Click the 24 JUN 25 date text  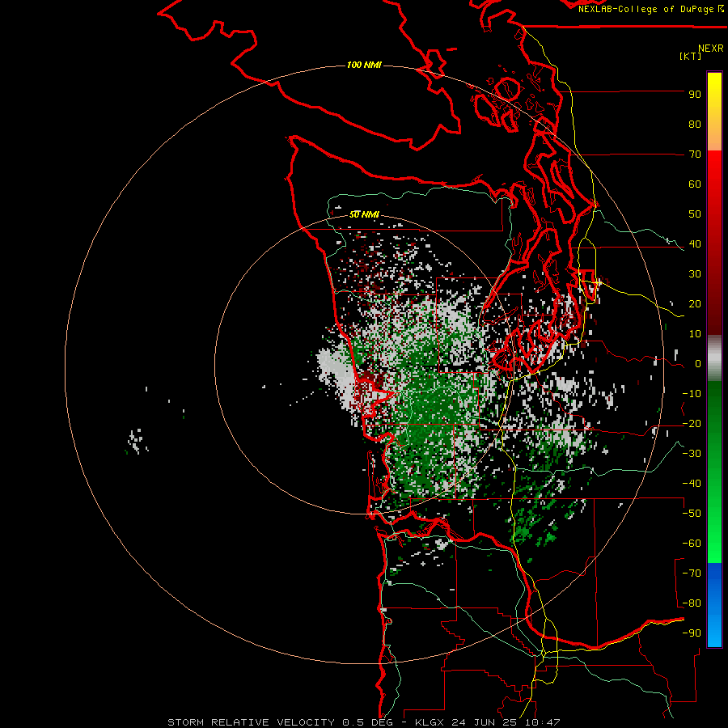tap(485, 722)
